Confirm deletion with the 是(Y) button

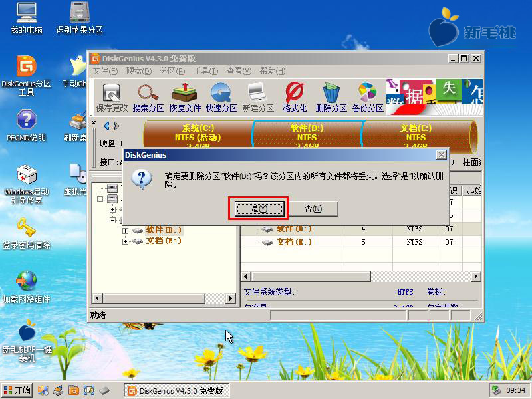tap(259, 209)
